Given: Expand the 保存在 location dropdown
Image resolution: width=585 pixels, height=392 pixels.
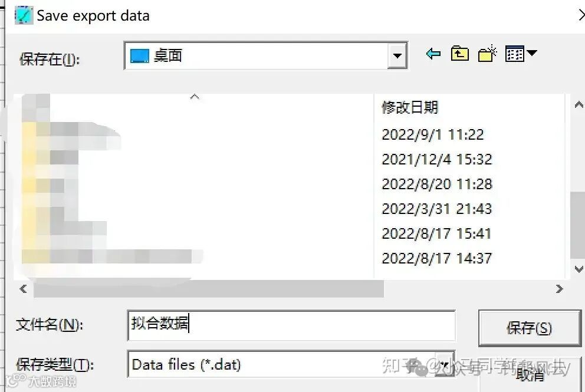Looking at the screenshot, I should (x=397, y=55).
